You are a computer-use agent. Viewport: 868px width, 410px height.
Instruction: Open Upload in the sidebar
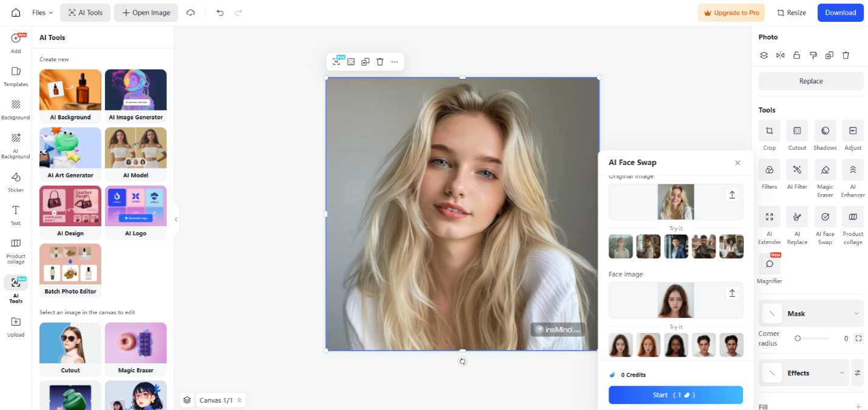[16, 326]
